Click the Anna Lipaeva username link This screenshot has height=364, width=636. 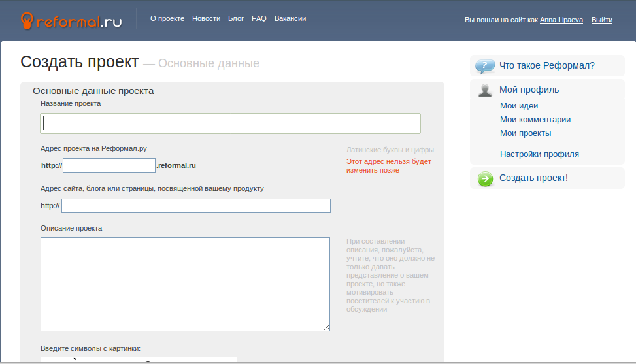(x=561, y=20)
